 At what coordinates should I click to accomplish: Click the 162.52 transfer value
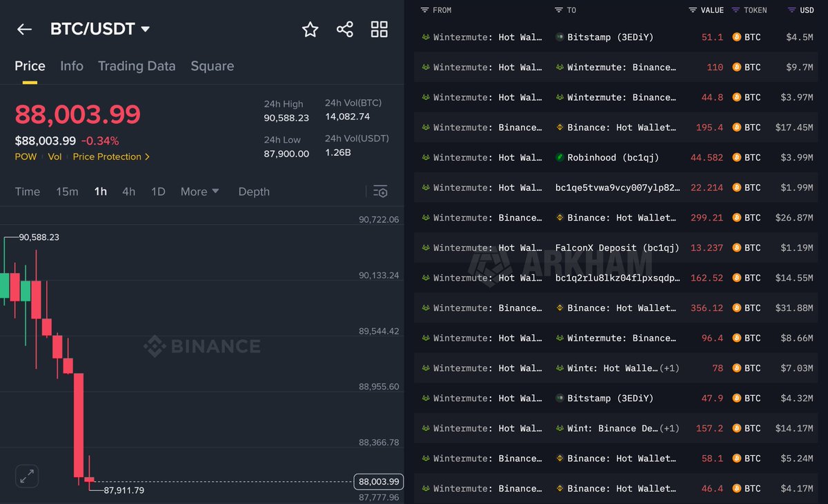(x=707, y=278)
